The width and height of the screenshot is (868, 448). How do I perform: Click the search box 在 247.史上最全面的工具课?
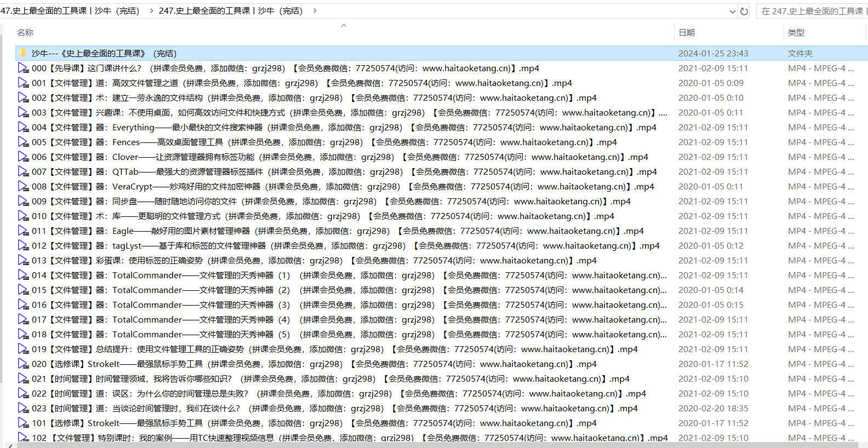(x=812, y=11)
